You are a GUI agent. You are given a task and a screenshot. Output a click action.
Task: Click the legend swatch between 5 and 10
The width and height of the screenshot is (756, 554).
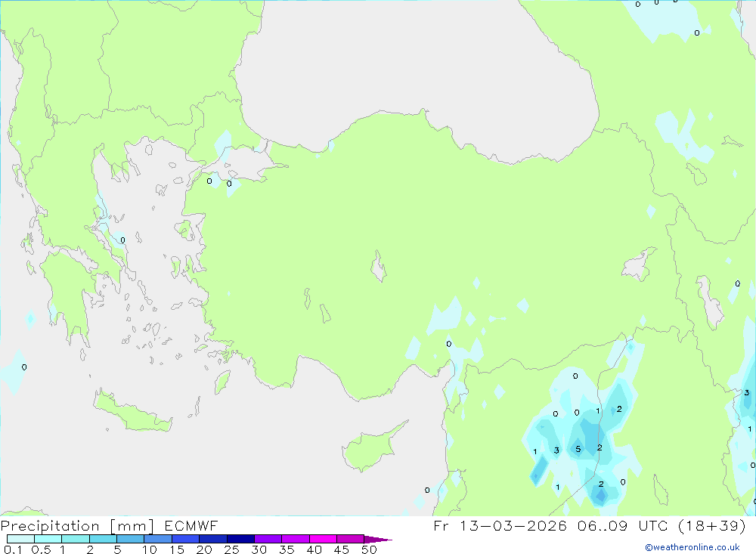pyautogui.click(x=131, y=539)
